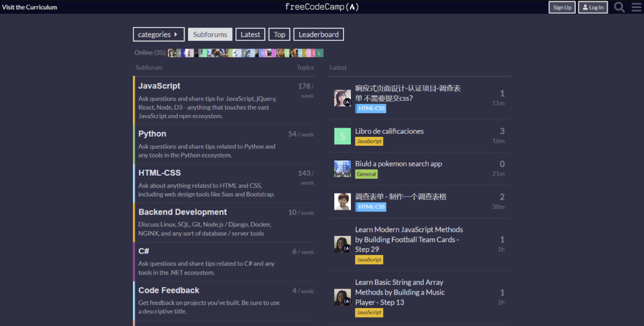Click the Topics column header
Viewport: 644px width, 326px height.
pyautogui.click(x=305, y=67)
